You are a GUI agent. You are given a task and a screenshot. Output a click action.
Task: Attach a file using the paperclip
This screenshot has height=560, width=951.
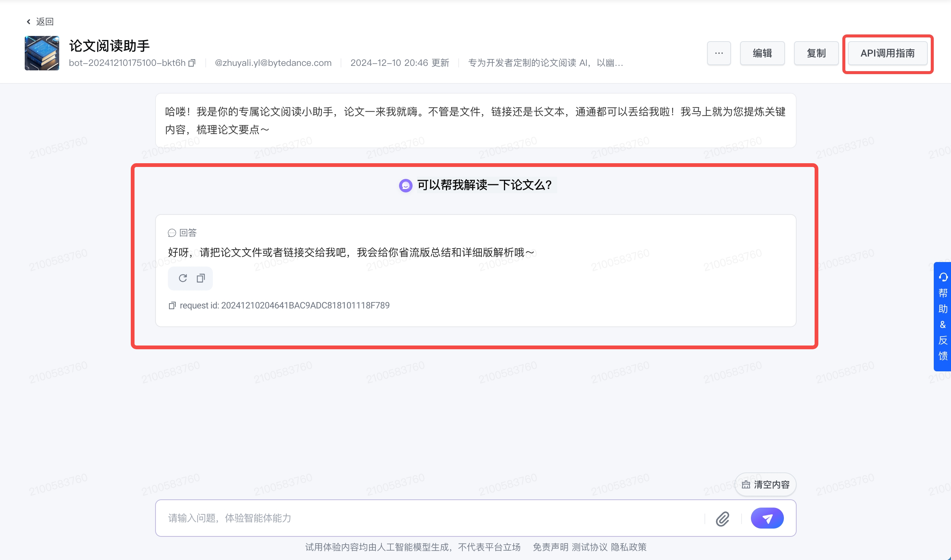tap(722, 518)
